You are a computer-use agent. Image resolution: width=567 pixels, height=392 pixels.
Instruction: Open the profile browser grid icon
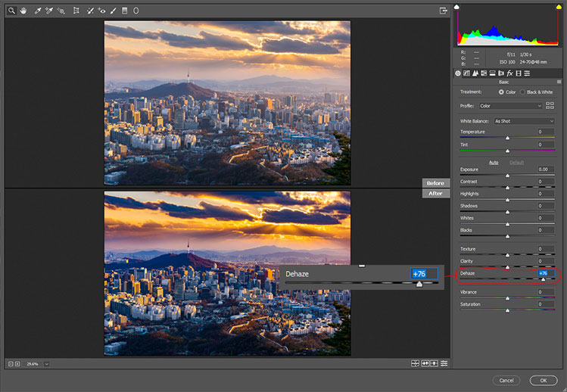click(550, 106)
